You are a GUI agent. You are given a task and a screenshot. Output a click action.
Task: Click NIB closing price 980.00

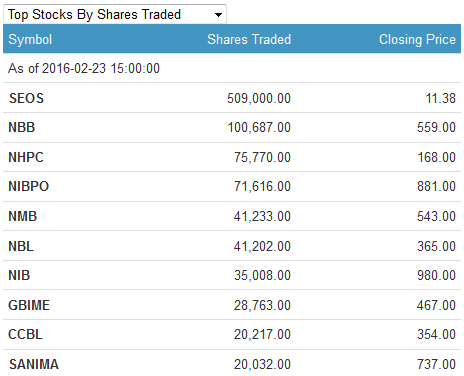coord(436,275)
